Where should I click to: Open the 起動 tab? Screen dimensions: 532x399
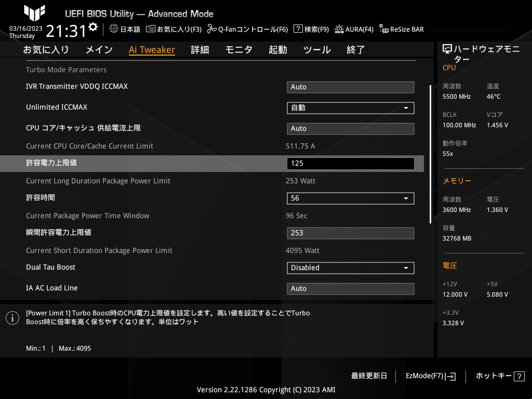(278, 50)
